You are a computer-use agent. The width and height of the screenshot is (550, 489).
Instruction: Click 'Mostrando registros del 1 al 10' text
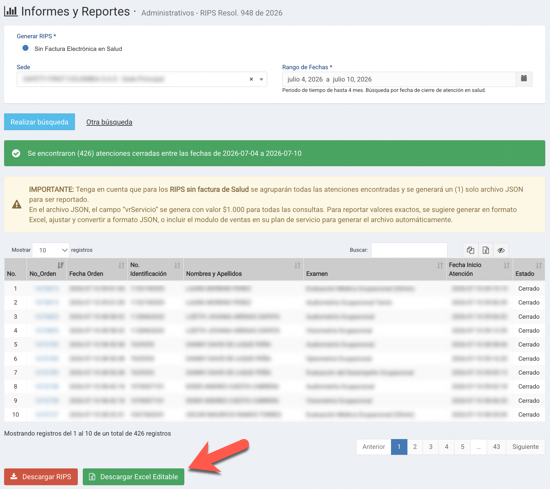pyautogui.click(x=48, y=434)
